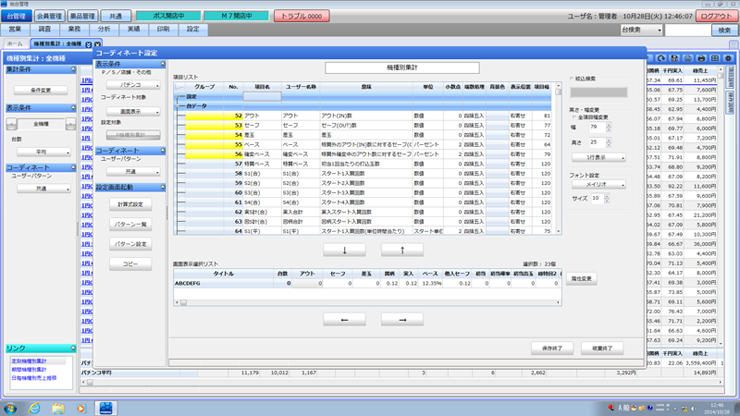Open File Explorer folder in taskbar
The width and height of the screenshot is (740, 416).
pyautogui.click(x=58, y=408)
